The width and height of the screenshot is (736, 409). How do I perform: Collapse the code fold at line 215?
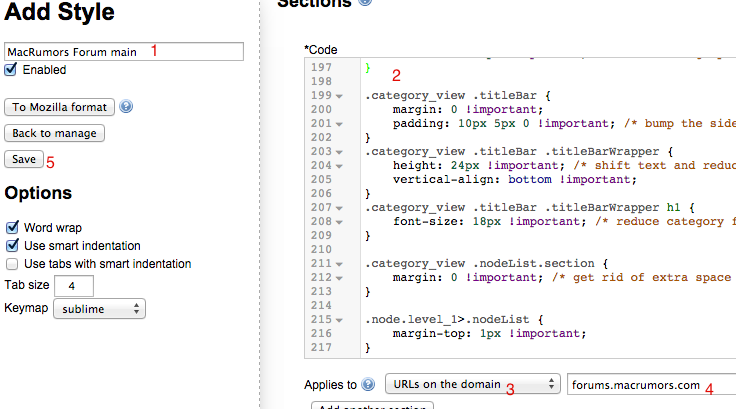coord(339,320)
